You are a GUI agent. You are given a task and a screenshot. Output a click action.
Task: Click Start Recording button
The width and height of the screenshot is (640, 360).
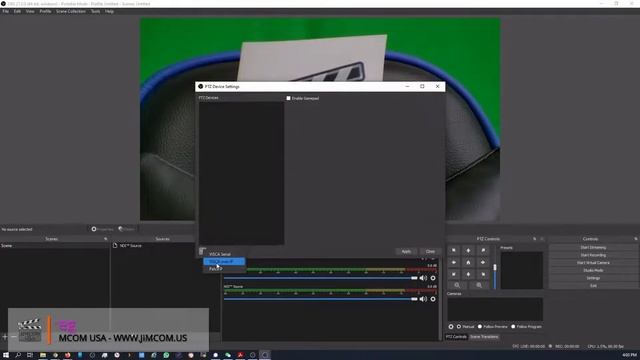pyautogui.click(x=593, y=255)
